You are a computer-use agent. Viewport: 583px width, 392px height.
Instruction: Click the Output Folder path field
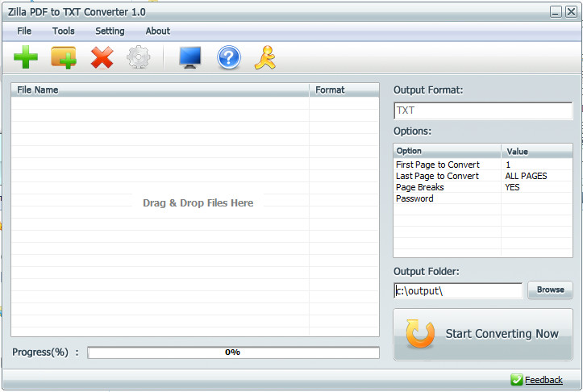[458, 290]
